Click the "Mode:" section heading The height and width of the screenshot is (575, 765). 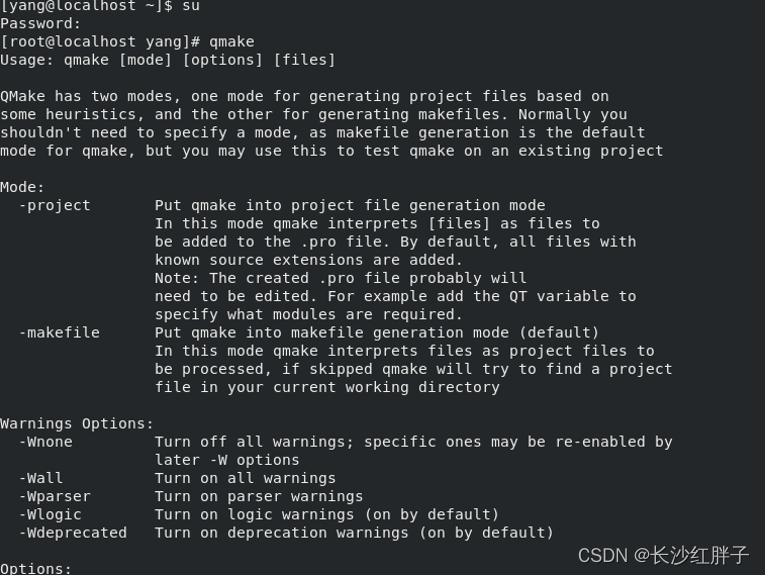pos(23,187)
